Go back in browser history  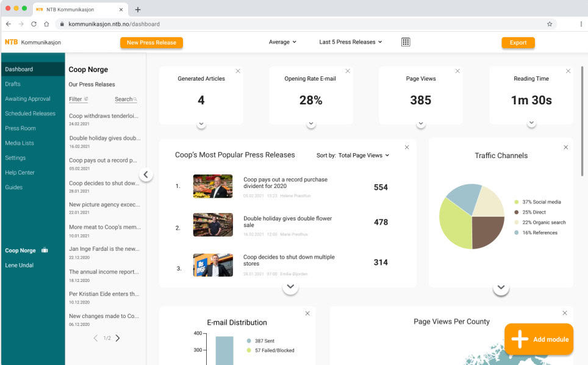(x=9, y=24)
